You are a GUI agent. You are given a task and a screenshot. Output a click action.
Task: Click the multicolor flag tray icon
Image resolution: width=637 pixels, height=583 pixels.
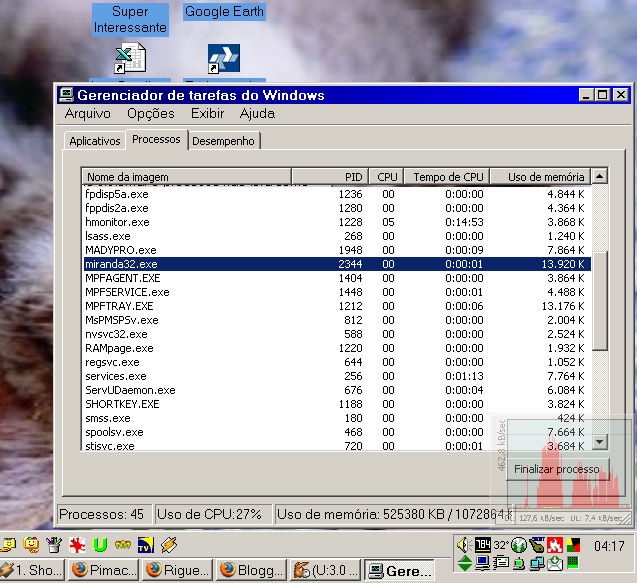(573, 545)
